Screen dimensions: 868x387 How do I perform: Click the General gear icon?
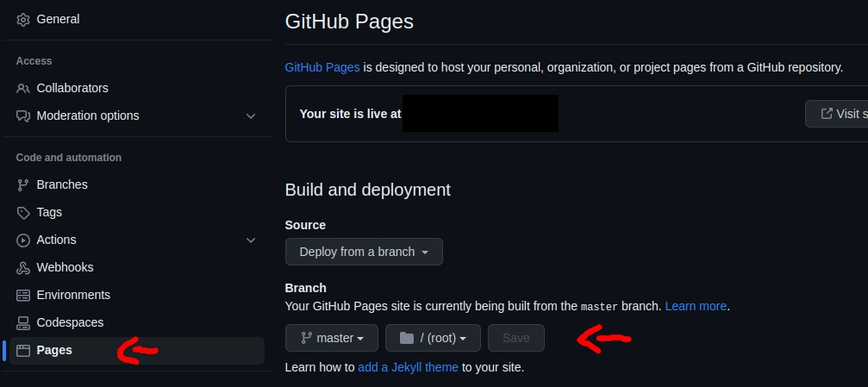23,19
